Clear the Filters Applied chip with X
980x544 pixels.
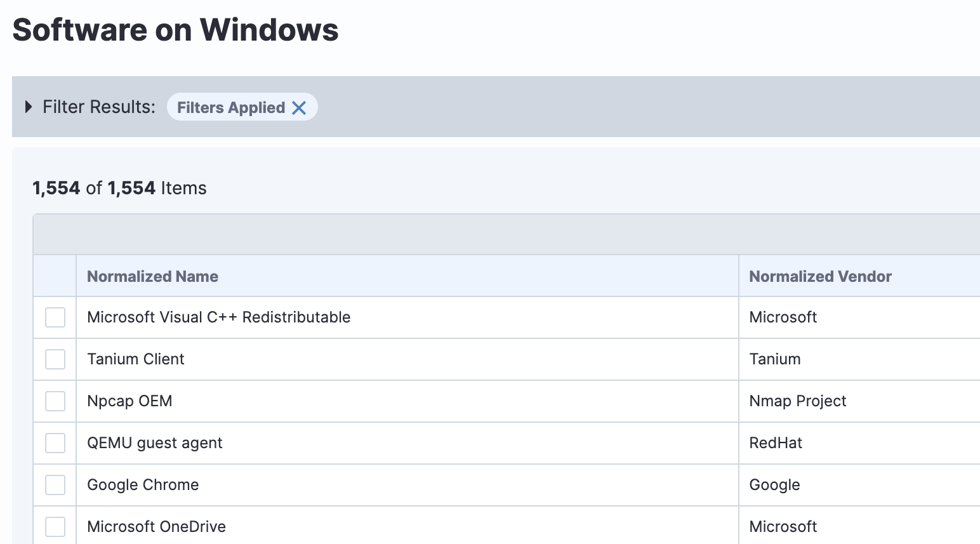pyautogui.click(x=299, y=108)
